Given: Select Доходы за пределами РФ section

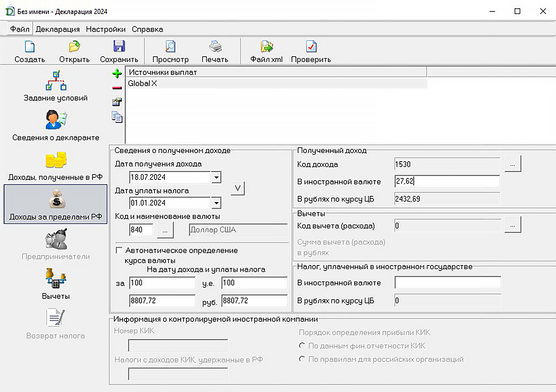Looking at the screenshot, I should (56, 204).
